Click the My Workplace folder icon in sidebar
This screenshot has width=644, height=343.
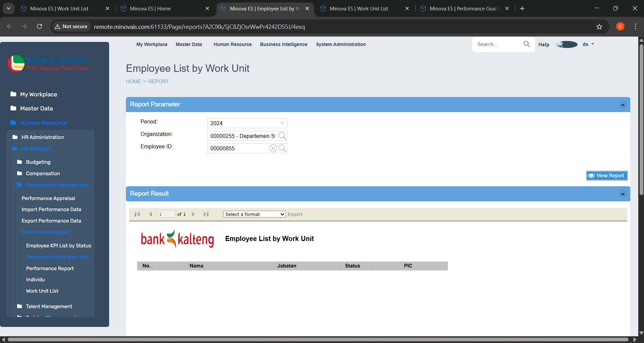click(x=13, y=94)
